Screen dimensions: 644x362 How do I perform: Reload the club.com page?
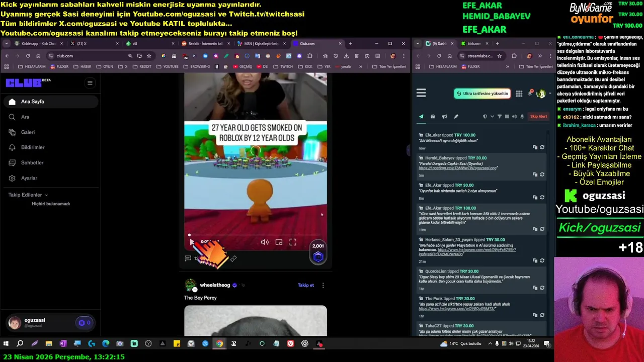(x=28, y=56)
